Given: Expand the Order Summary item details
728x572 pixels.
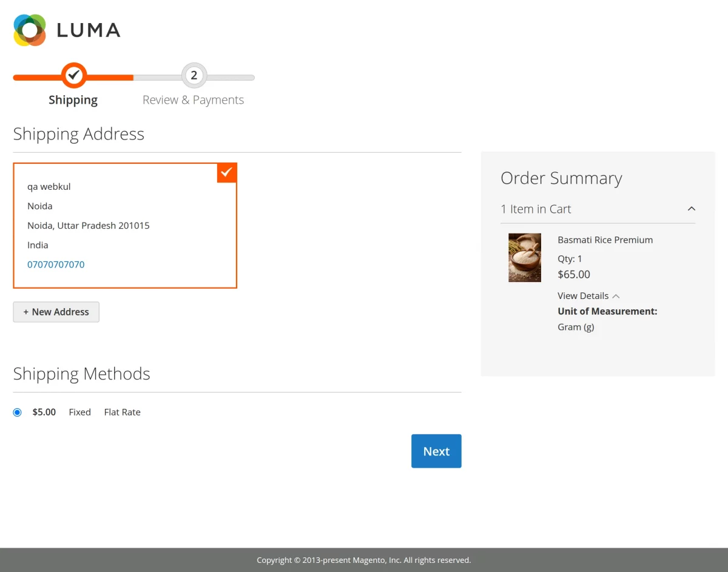Looking at the screenshot, I should (x=582, y=295).
